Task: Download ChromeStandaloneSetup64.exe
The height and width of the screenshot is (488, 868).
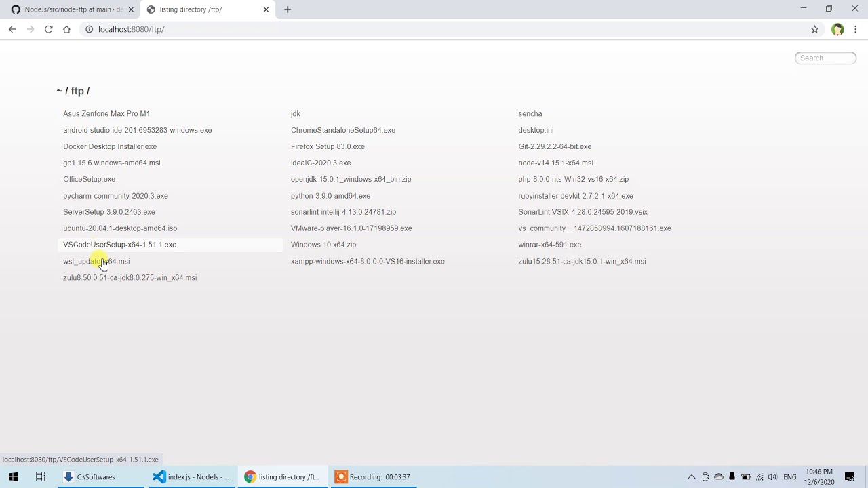Action: (343, 130)
